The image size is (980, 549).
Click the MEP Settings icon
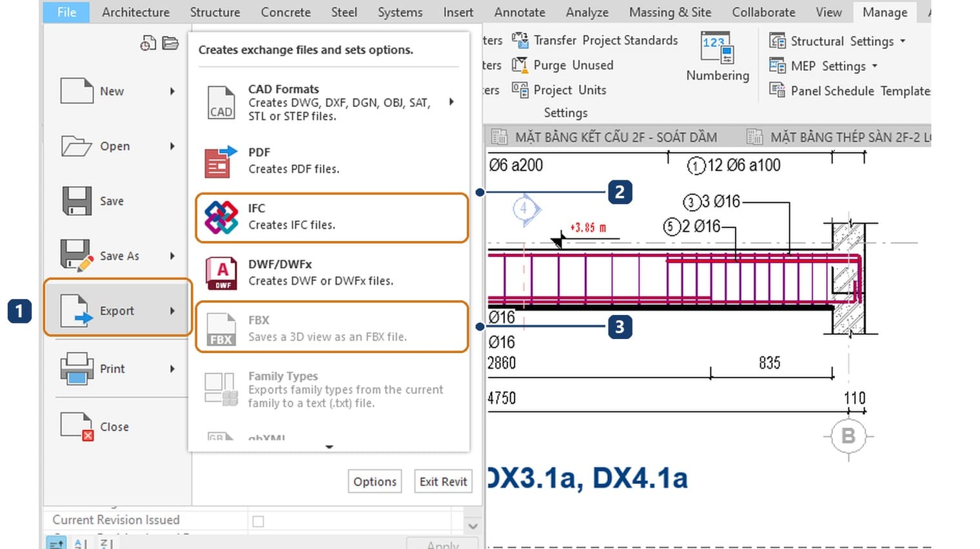click(778, 66)
